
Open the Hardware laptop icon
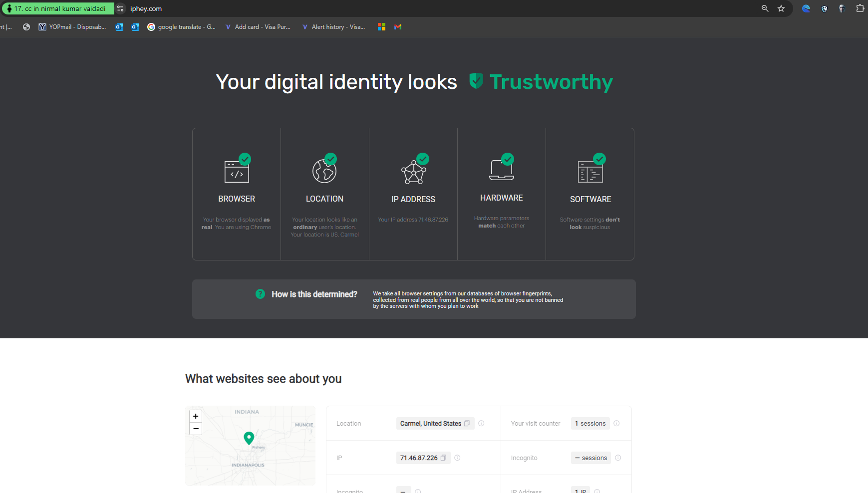coord(502,167)
